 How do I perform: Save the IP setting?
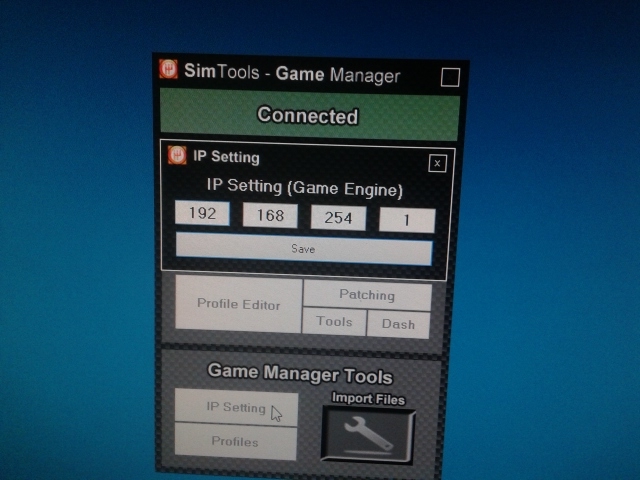304,249
